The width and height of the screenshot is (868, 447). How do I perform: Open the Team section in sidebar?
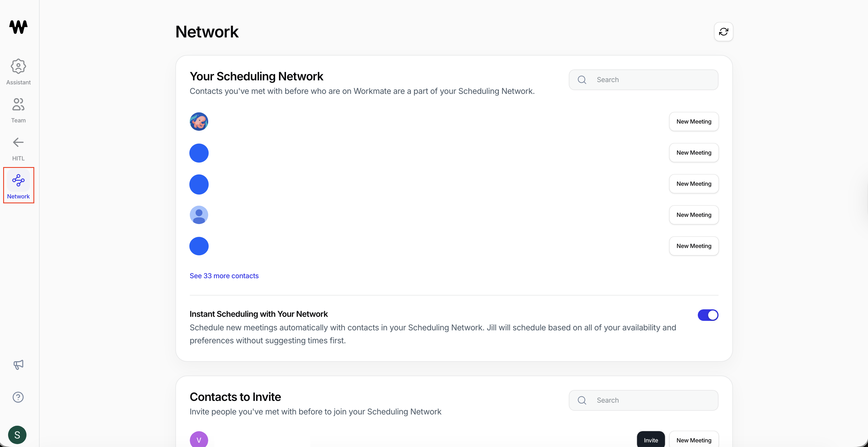click(18, 110)
